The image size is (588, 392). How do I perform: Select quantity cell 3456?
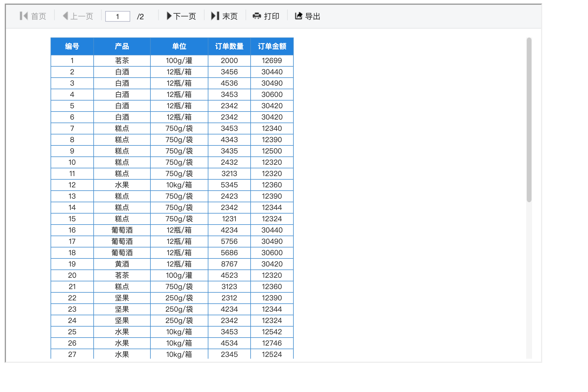point(229,72)
